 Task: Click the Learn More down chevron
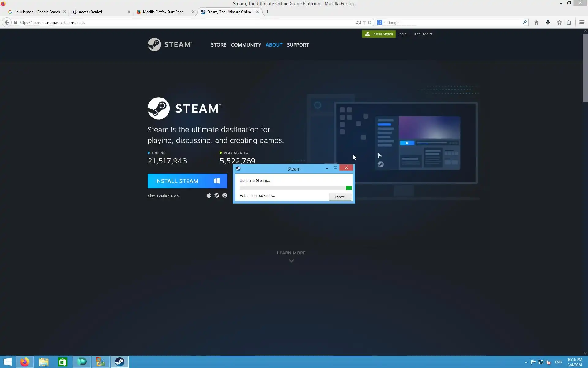coord(291,261)
